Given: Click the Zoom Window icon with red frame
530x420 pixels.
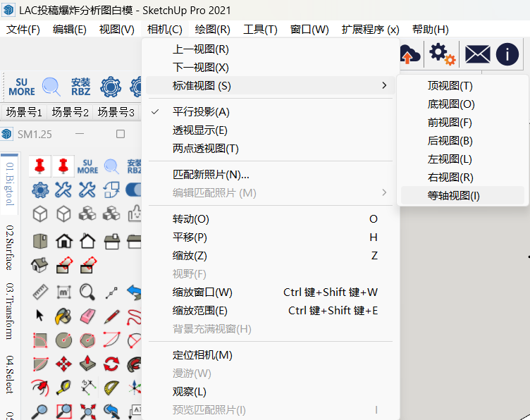Looking at the screenshot, I should [64, 412].
